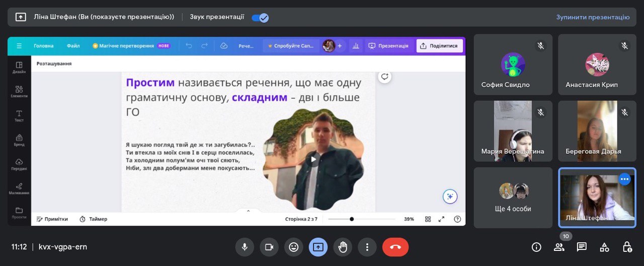
Task: Open the Файл menu in Canva
Action: tap(73, 46)
